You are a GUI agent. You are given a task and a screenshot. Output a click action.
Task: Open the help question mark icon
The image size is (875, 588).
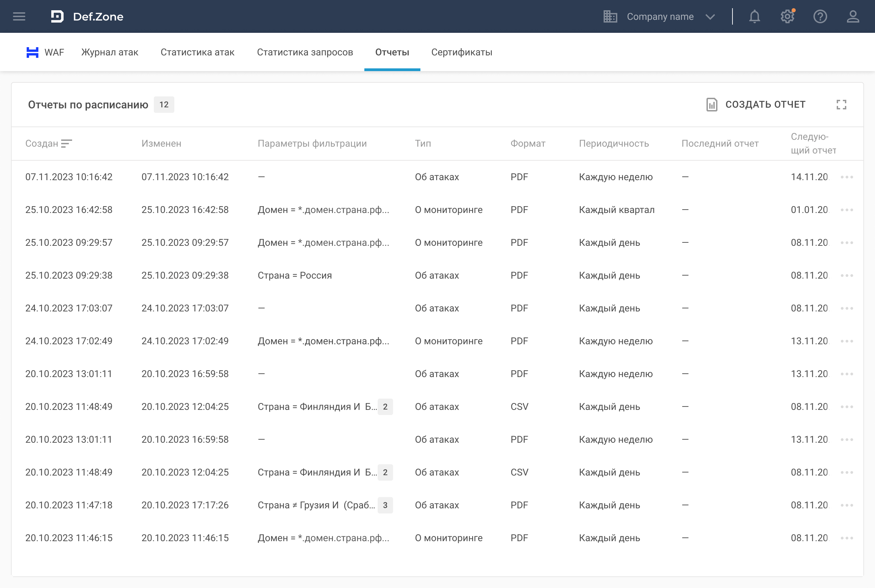(820, 16)
